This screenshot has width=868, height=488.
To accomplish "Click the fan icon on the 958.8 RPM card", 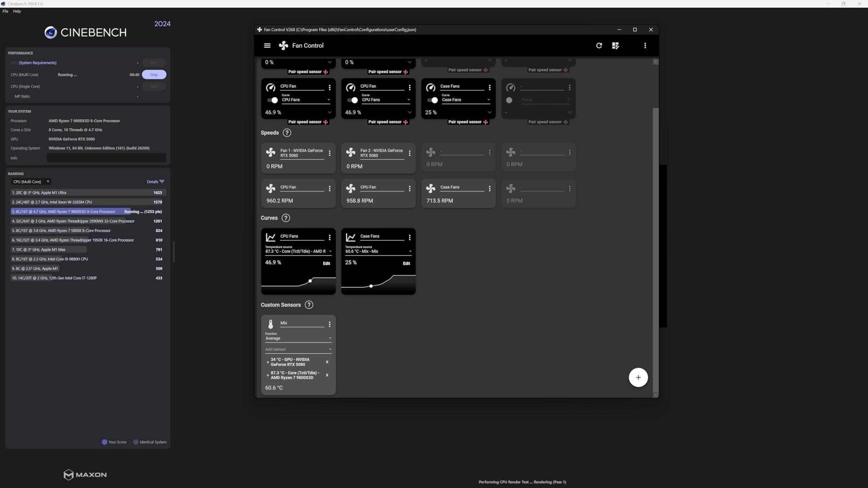I will point(351,188).
